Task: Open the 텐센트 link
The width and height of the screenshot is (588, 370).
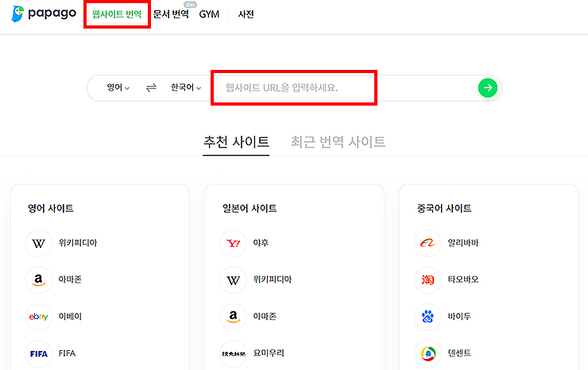Action: point(459,353)
